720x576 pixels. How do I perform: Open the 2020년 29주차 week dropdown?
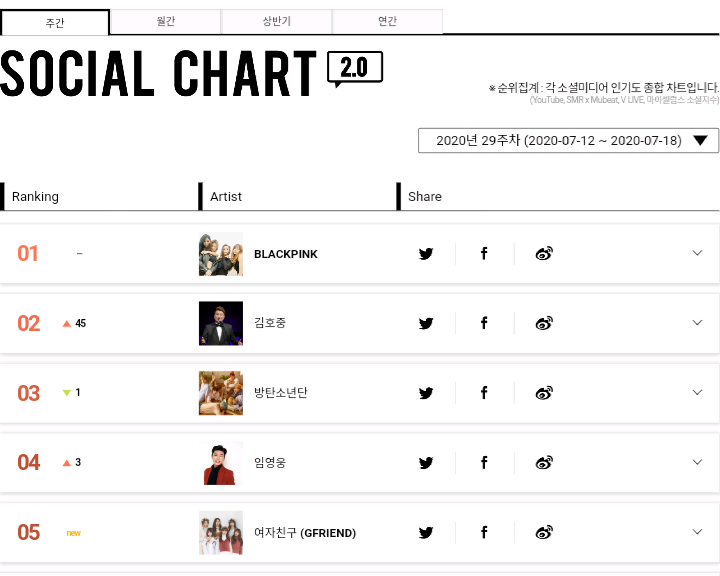568,141
